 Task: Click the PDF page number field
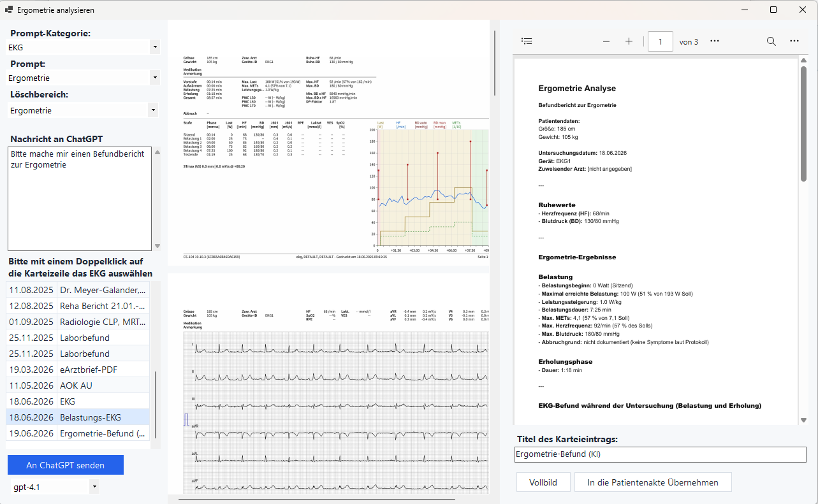(x=661, y=41)
